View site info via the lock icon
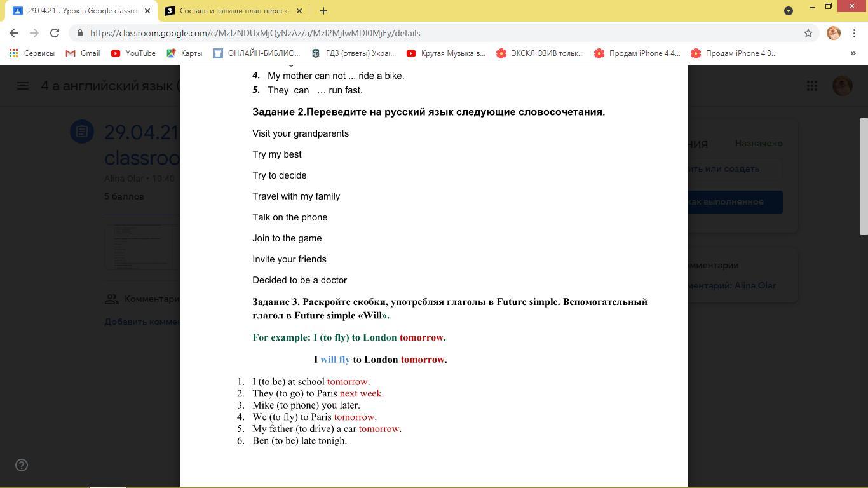Image resolution: width=868 pixels, height=488 pixels. coord(79,33)
